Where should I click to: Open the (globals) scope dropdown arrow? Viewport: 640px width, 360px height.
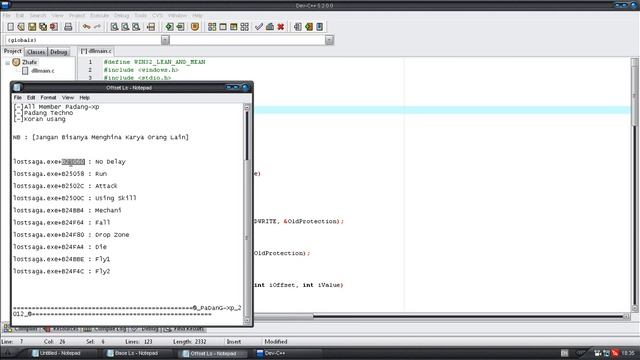point(165,40)
